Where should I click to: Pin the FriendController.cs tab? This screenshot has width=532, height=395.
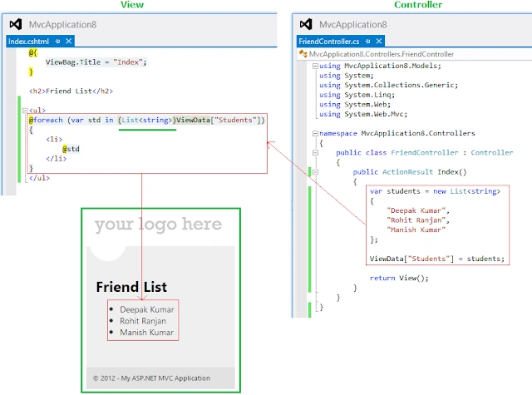pos(367,42)
